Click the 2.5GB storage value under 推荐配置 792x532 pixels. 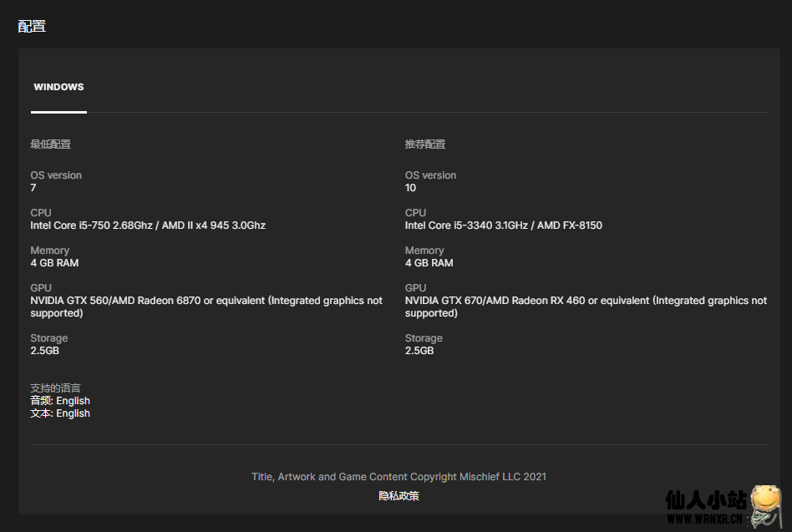pos(419,351)
